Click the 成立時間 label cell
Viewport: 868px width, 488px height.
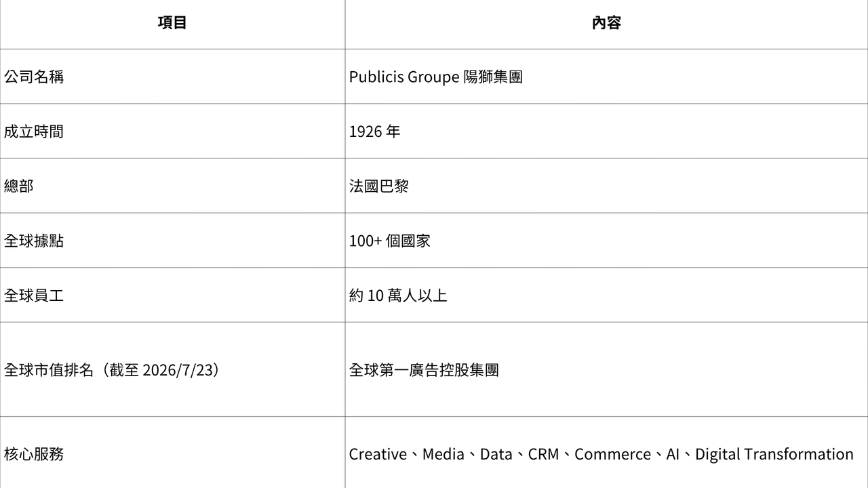coord(172,131)
